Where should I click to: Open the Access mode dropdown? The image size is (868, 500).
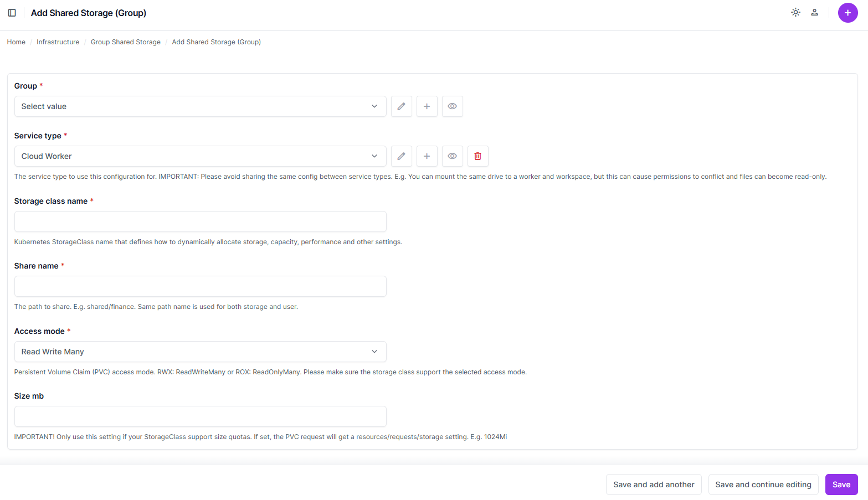pos(200,352)
